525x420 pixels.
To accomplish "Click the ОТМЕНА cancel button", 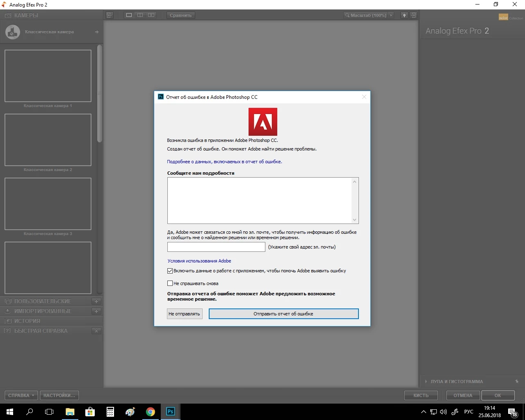I will pyautogui.click(x=463, y=395).
